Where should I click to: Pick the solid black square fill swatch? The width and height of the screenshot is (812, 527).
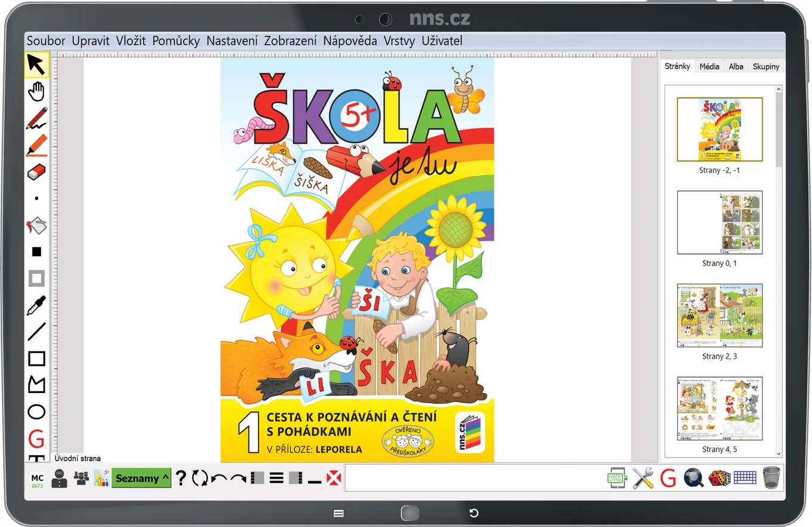[x=36, y=252]
